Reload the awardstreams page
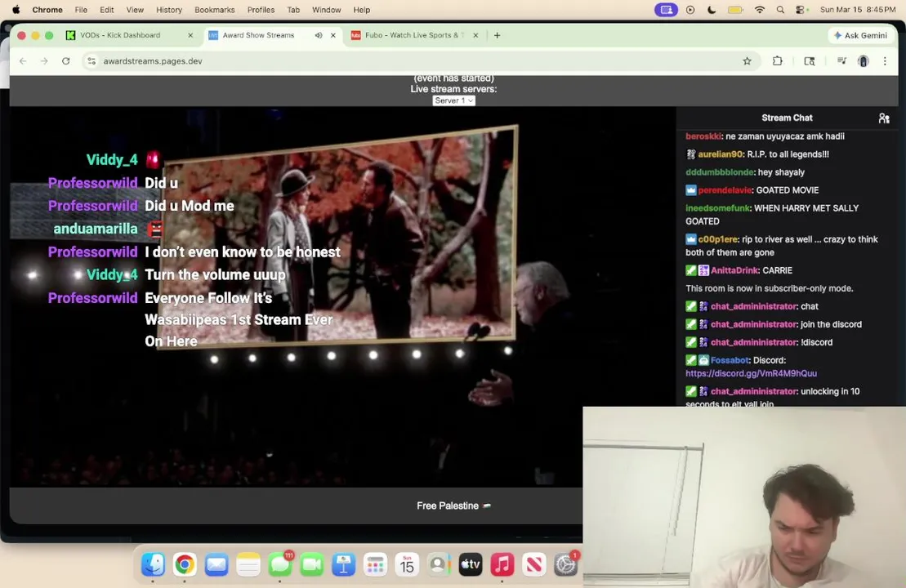 click(x=66, y=60)
